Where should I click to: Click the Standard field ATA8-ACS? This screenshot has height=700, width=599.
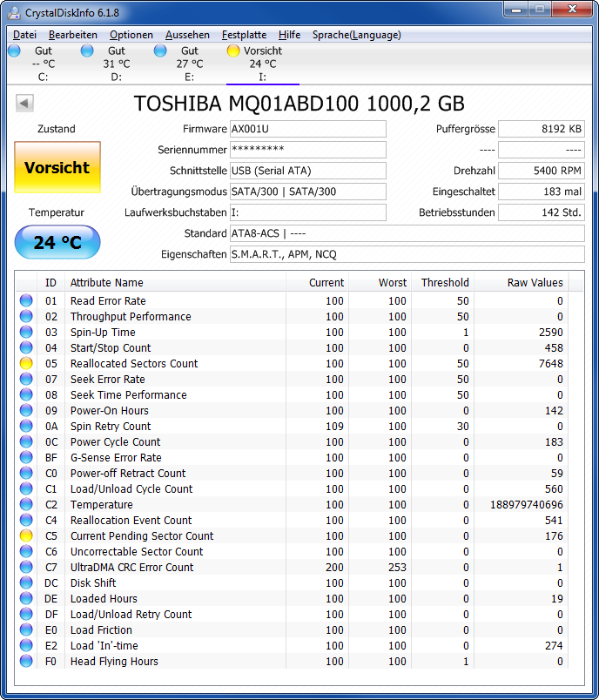pyautogui.click(x=407, y=233)
